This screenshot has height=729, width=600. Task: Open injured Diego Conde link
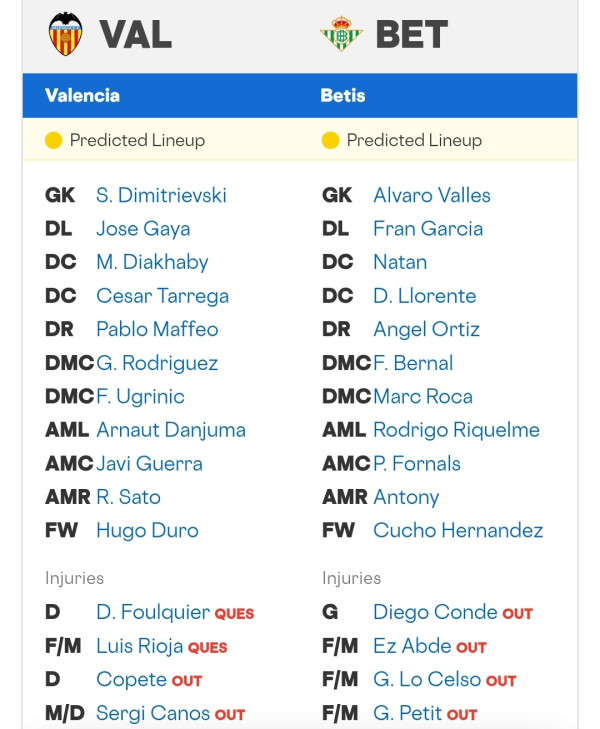(x=435, y=612)
